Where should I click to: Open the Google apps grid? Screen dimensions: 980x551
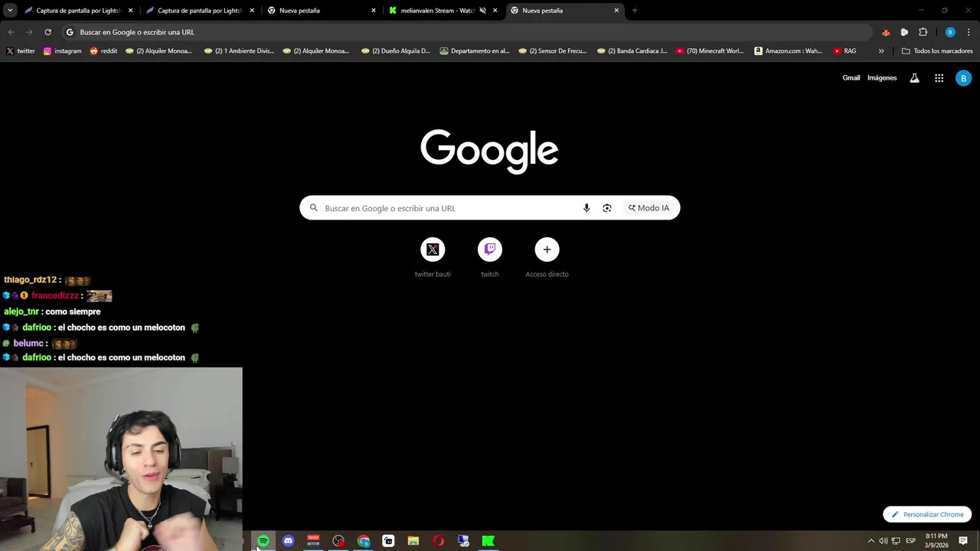pyautogui.click(x=939, y=78)
